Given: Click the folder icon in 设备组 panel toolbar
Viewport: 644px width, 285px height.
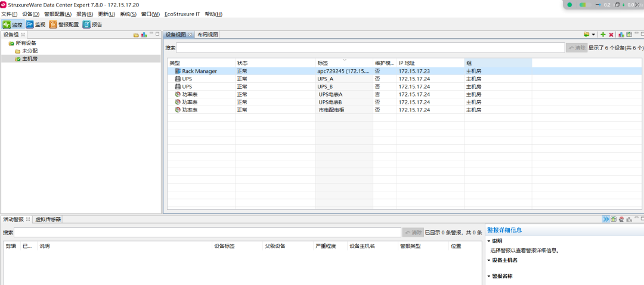Looking at the screenshot, I should 136,35.
